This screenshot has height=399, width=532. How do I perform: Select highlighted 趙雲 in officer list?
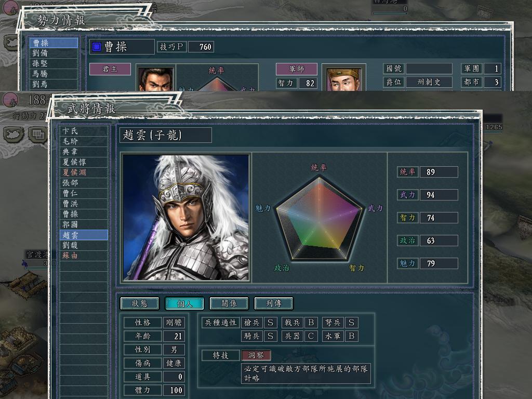84,235
